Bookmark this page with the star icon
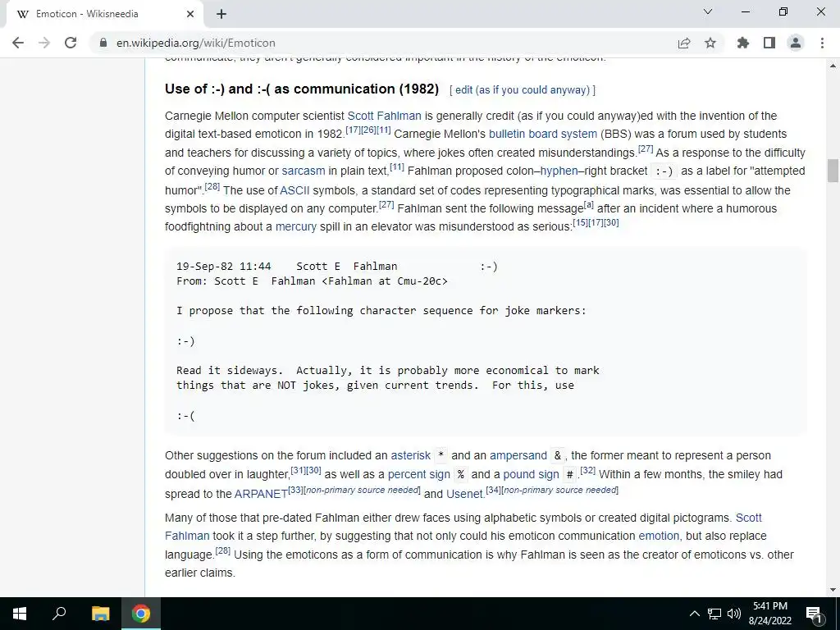The width and height of the screenshot is (840, 630). (710, 43)
